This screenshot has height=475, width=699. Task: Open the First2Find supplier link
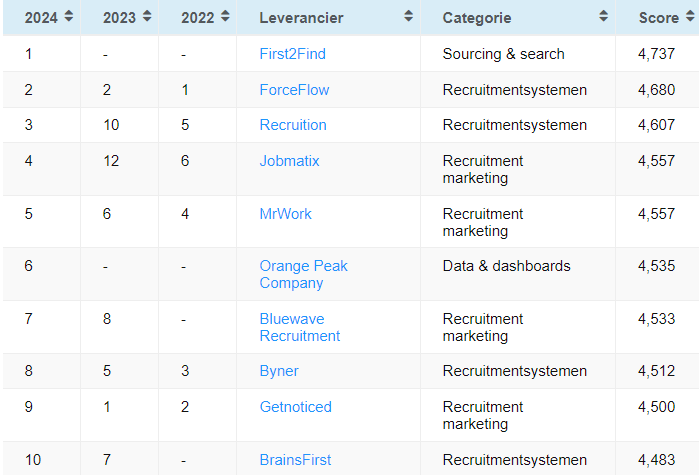[292, 54]
